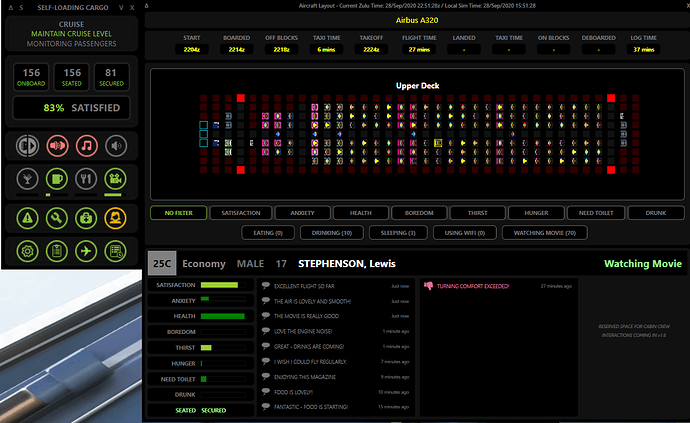Click the boarding door play icon
Viewport: 690px width, 423px height.
(27, 146)
